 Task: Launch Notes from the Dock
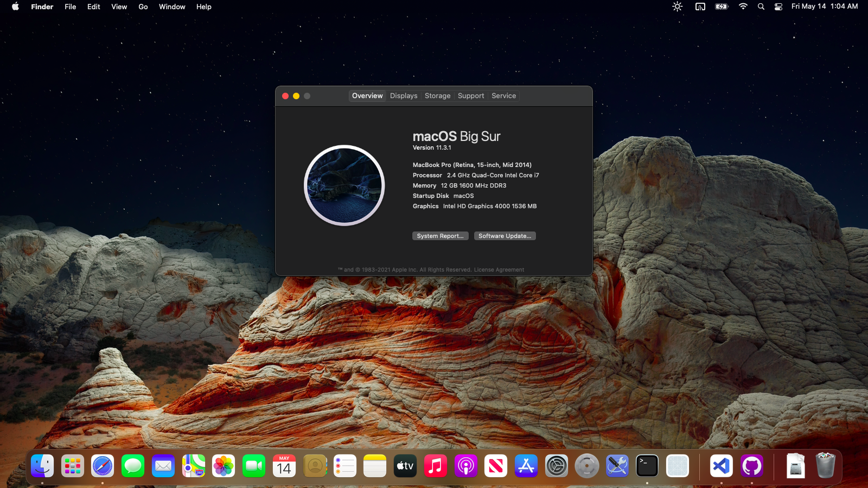tap(375, 466)
